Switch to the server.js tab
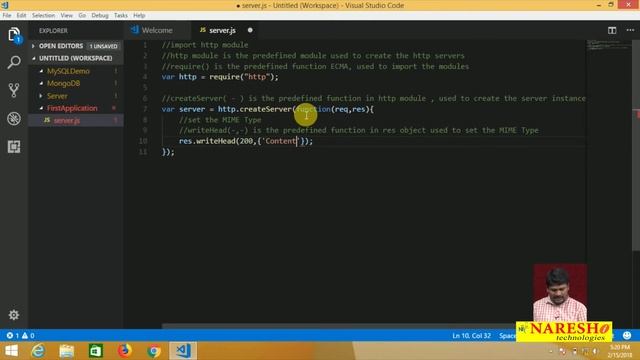640x360 pixels. point(222,30)
